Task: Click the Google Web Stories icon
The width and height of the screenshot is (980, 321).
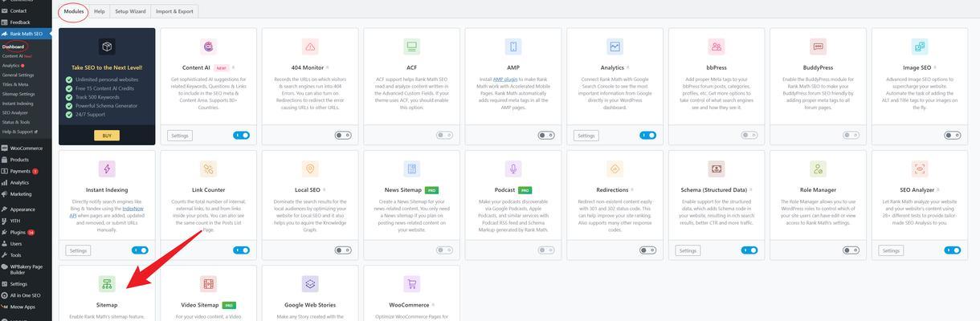Action: [x=310, y=284]
